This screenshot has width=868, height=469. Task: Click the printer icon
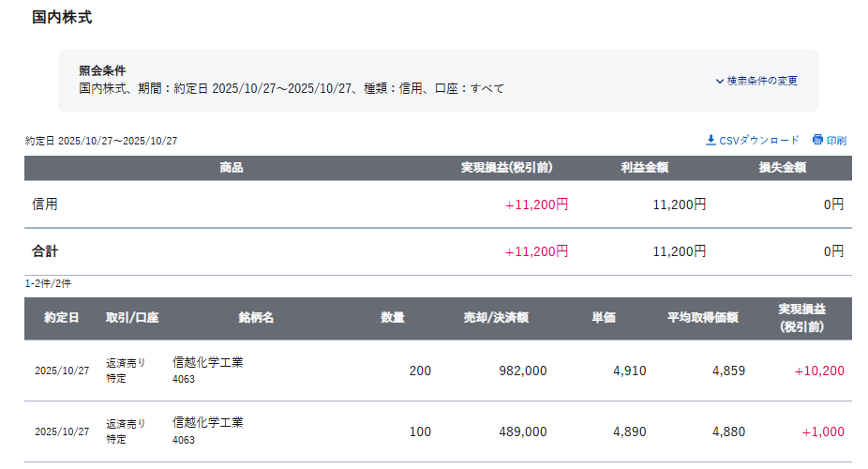pos(817,140)
